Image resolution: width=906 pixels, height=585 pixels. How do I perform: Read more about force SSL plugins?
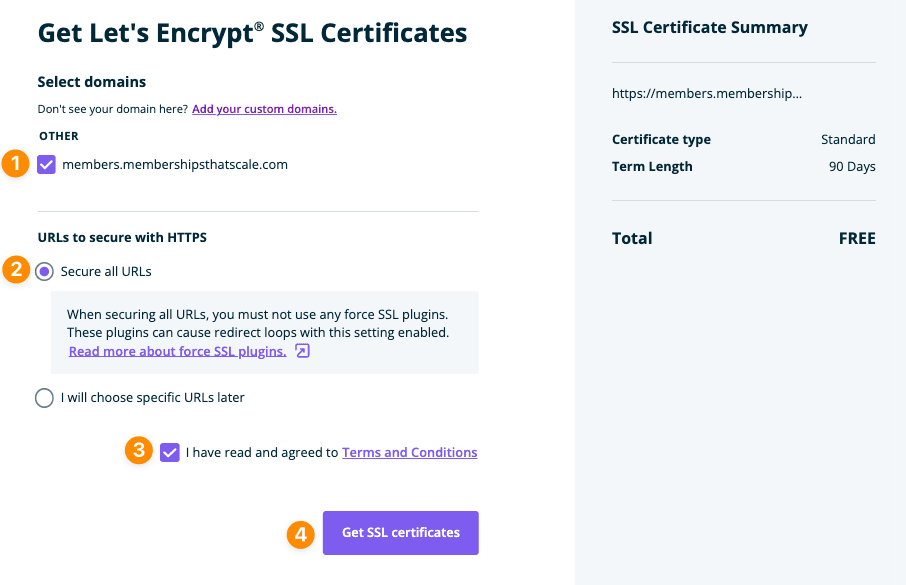coord(177,350)
